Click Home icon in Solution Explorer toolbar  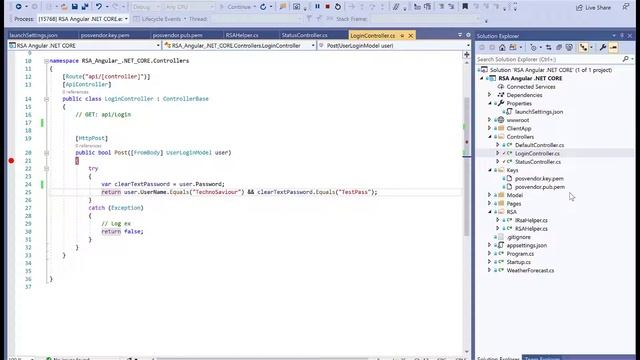pos(502,48)
